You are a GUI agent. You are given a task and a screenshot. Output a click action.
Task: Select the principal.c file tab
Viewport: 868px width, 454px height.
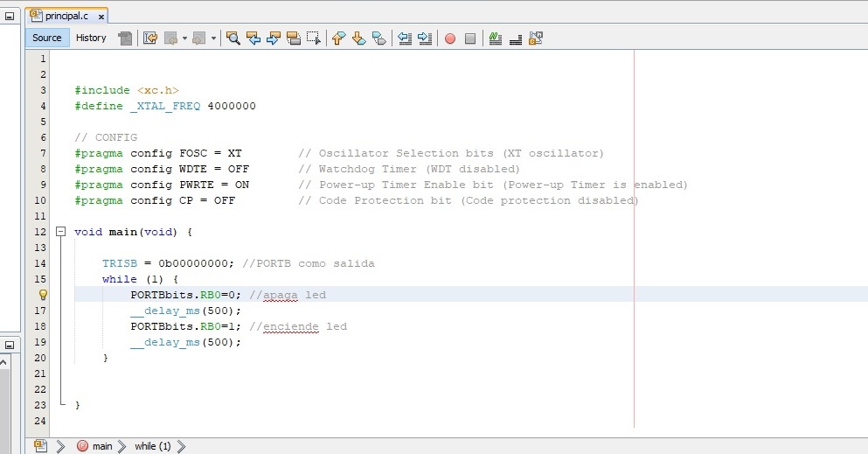tap(66, 16)
